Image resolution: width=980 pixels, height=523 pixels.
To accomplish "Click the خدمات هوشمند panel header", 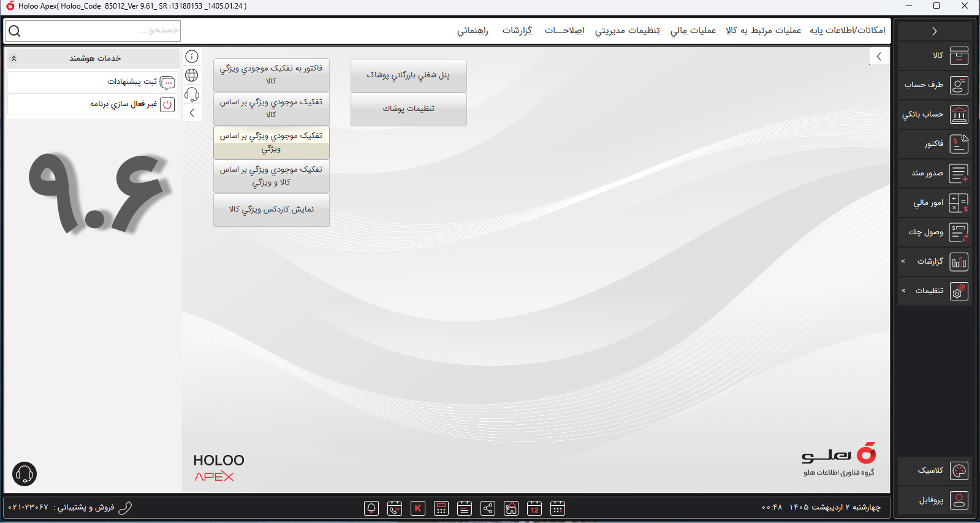I will point(93,58).
